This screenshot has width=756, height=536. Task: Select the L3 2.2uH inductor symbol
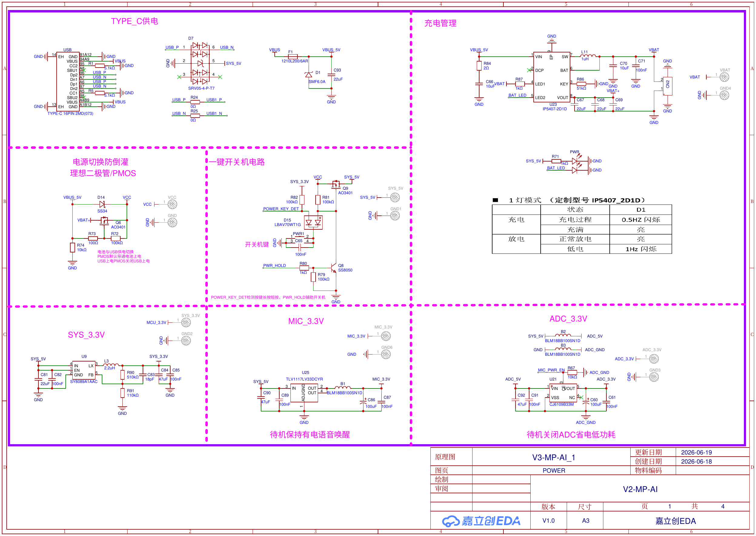111,365
